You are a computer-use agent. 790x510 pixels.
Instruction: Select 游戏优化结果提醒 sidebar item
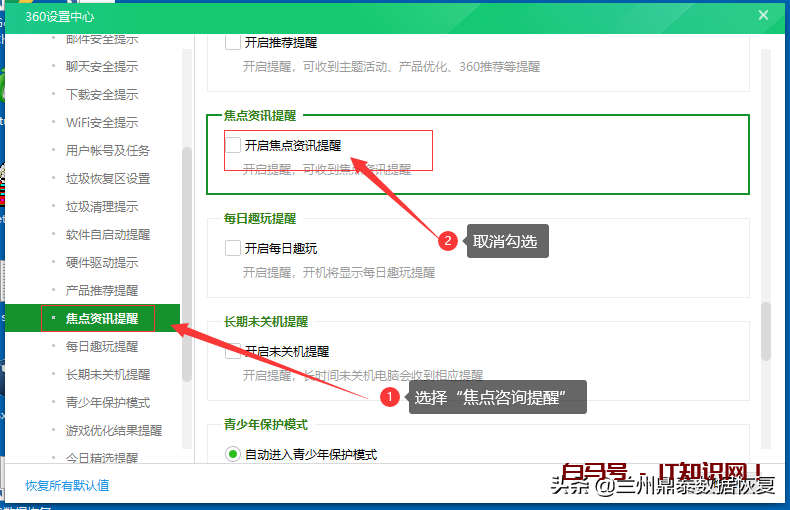point(114,431)
